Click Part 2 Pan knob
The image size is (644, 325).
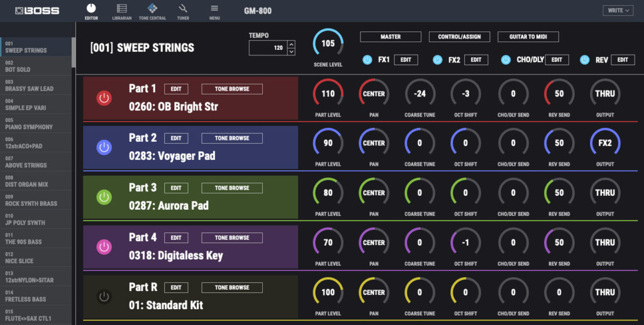(374, 143)
